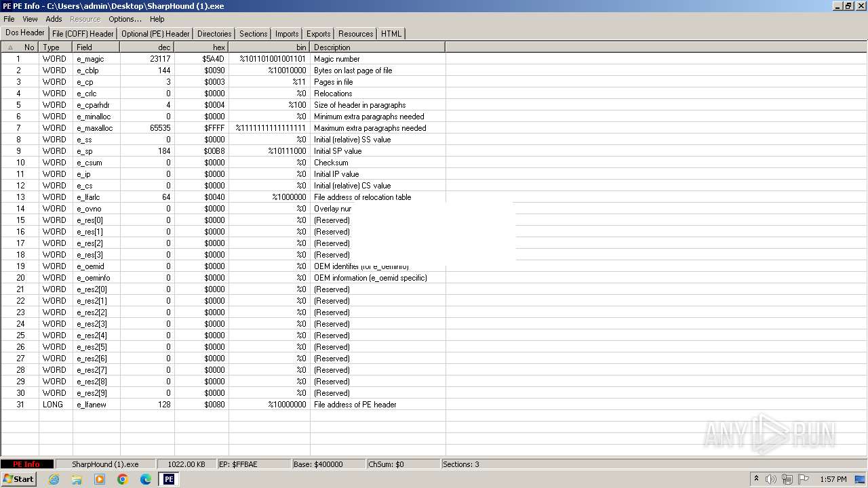Click the status bar SharpHound (1).exe name

pyautogui.click(x=106, y=464)
